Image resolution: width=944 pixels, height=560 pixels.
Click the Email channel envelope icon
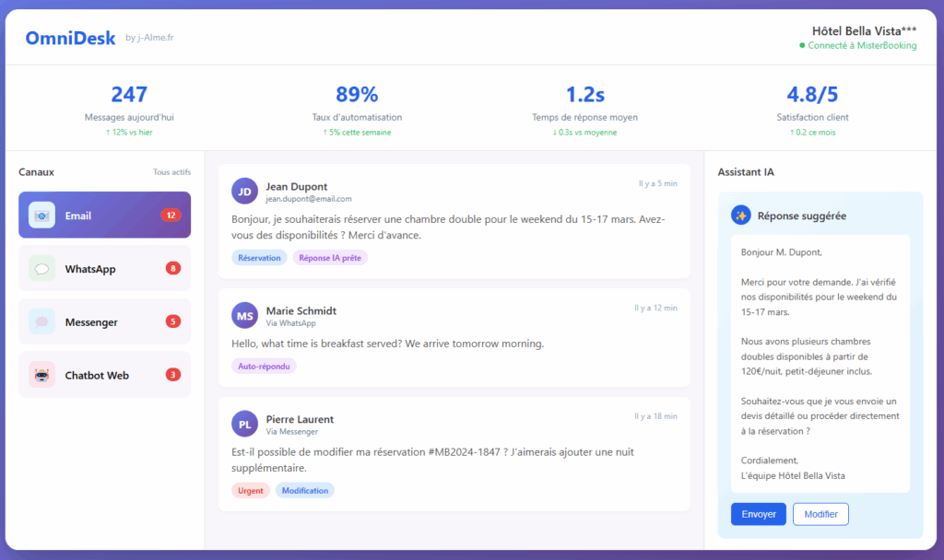41,216
